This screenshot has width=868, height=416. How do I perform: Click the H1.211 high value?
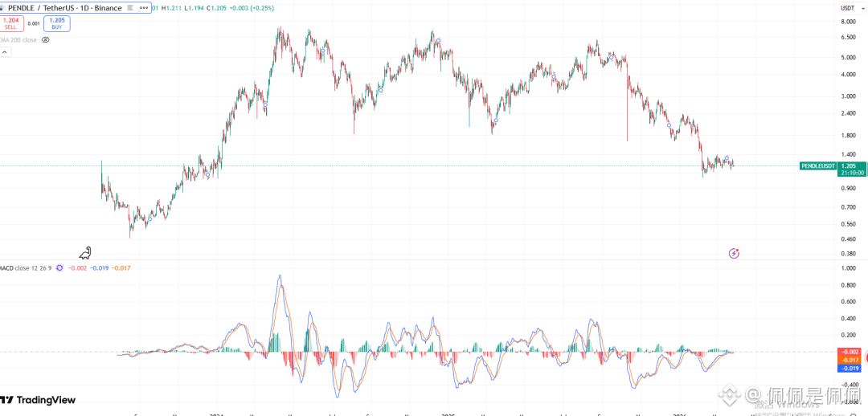(172, 8)
